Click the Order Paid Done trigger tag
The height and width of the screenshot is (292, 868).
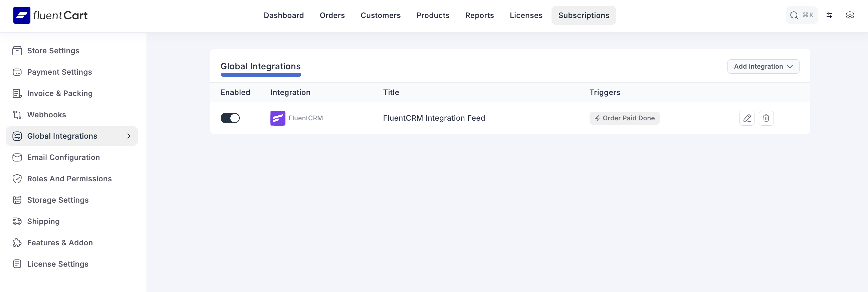[624, 118]
